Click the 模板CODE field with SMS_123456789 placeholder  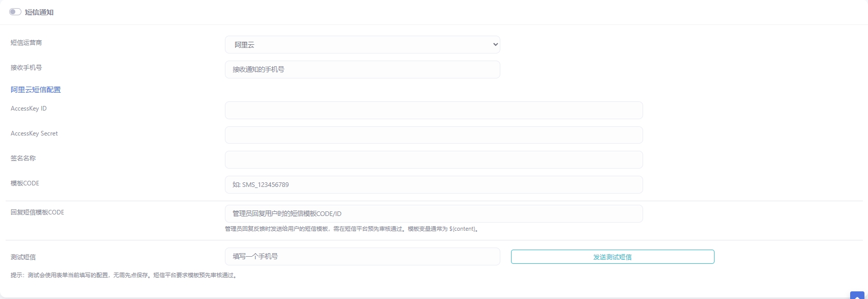click(x=433, y=184)
